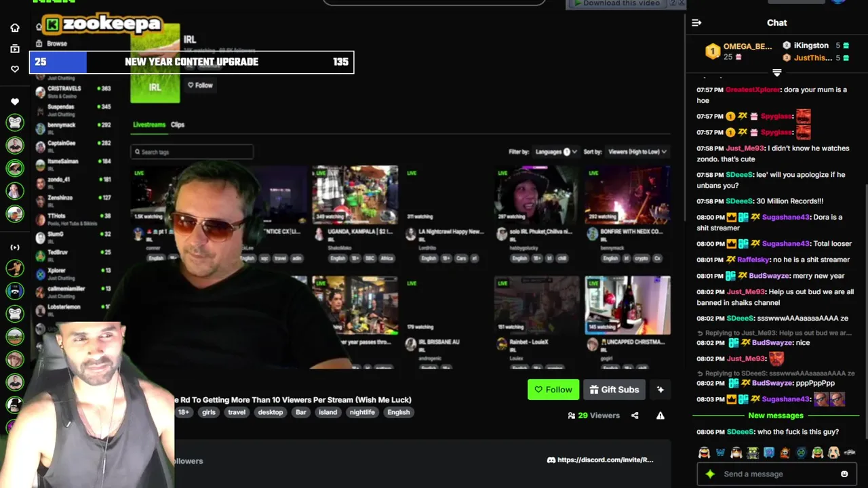
Task: Click the green sparkle icon beside Send a message
Action: pos(710,474)
